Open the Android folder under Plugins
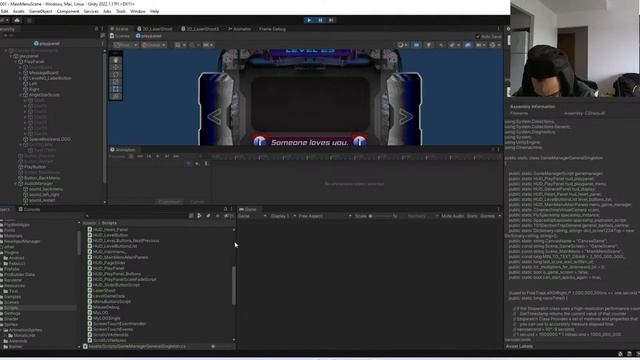Screen dimensions: 640x360 pos(16,258)
